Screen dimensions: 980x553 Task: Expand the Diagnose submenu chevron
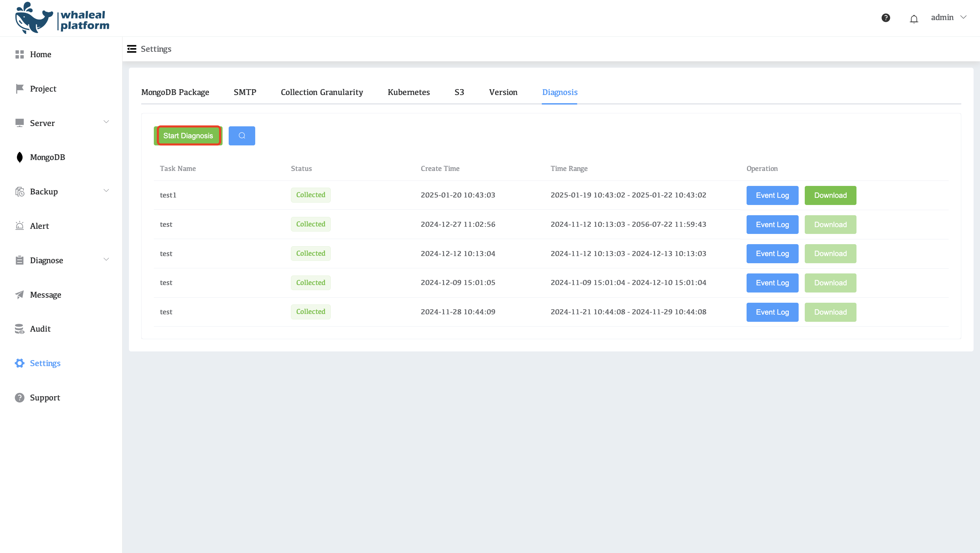106,259
